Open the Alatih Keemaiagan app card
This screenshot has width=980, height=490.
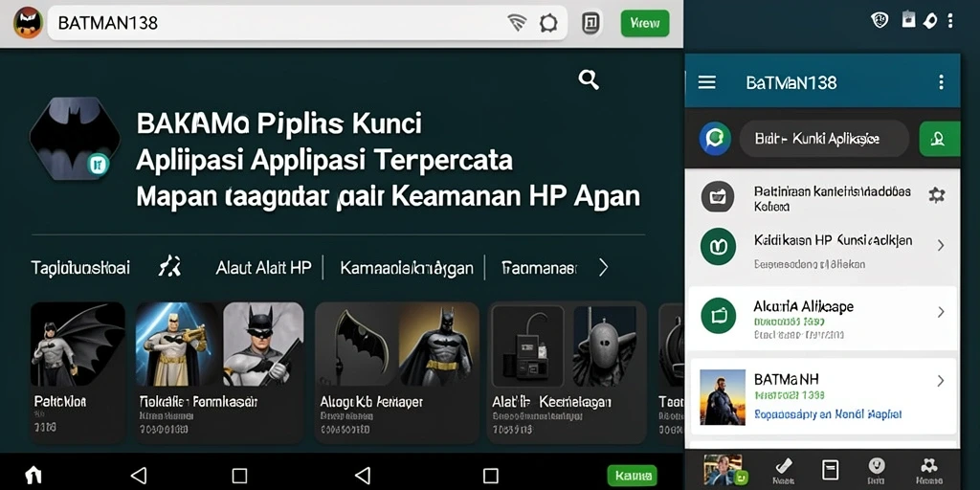click(x=567, y=372)
